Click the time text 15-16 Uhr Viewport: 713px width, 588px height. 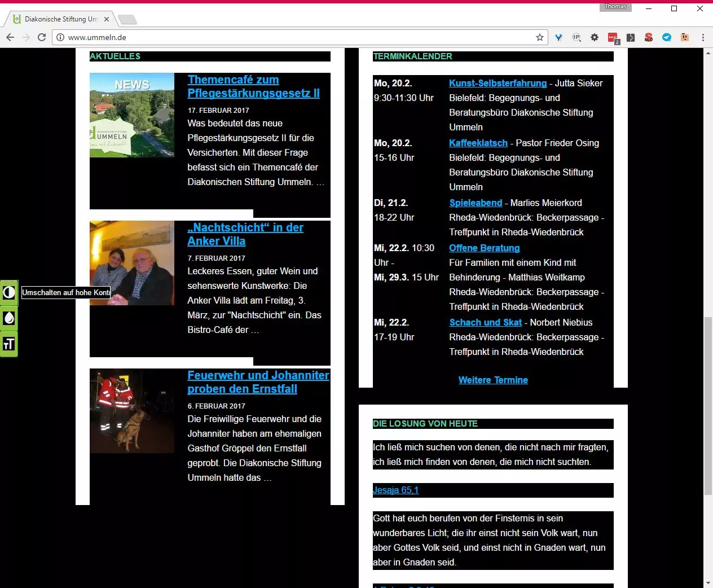394,157
